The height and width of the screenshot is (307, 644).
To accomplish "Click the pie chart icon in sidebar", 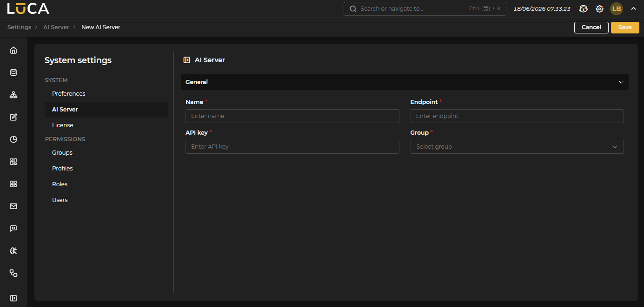I will pos(13,139).
